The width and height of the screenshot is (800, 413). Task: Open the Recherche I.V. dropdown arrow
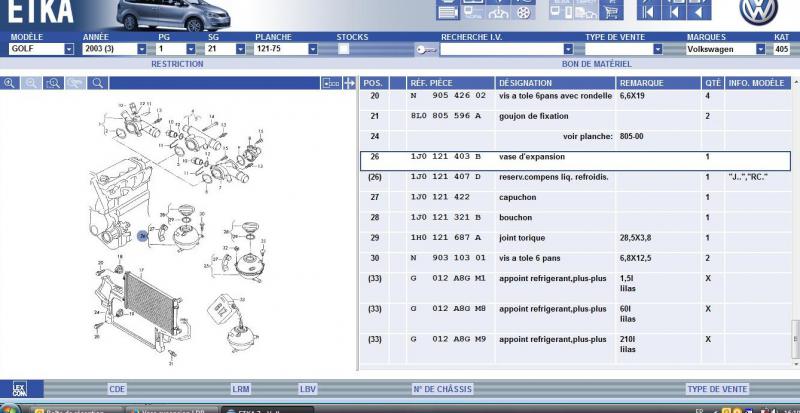coord(568,49)
